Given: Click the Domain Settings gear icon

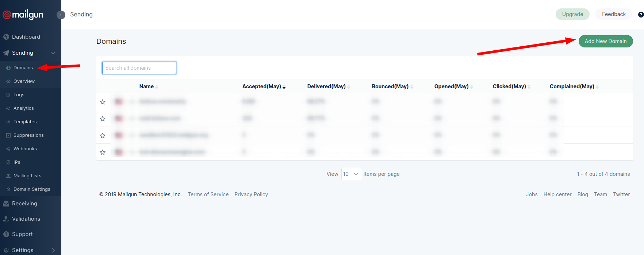Looking at the screenshot, I should [x=8, y=189].
